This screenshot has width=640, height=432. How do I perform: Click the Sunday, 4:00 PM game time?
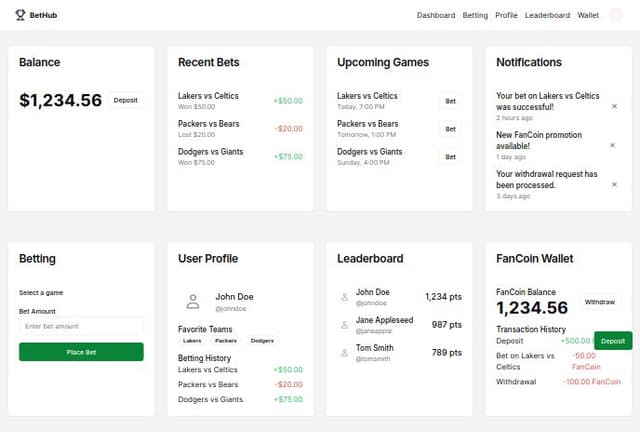363,163
